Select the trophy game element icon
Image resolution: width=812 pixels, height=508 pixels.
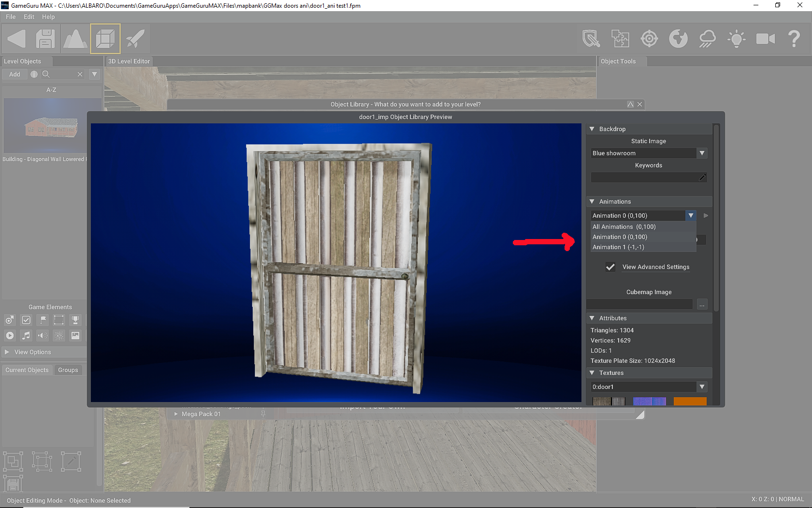pos(75,320)
